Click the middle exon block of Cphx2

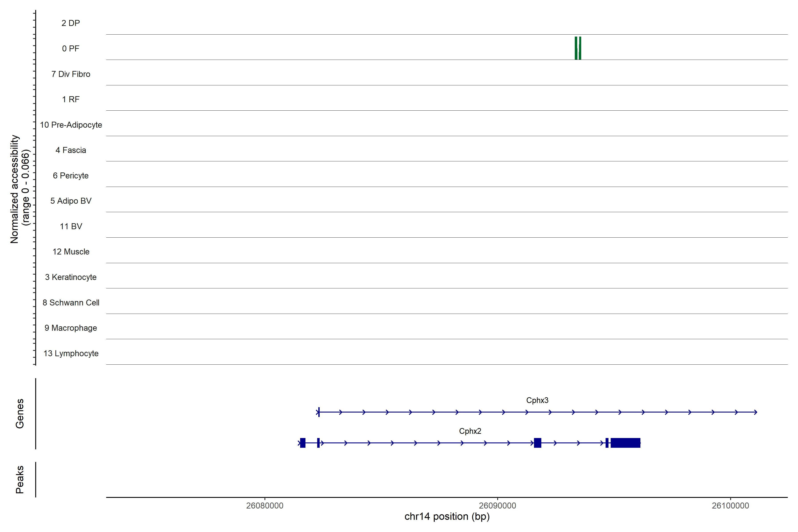(537, 443)
